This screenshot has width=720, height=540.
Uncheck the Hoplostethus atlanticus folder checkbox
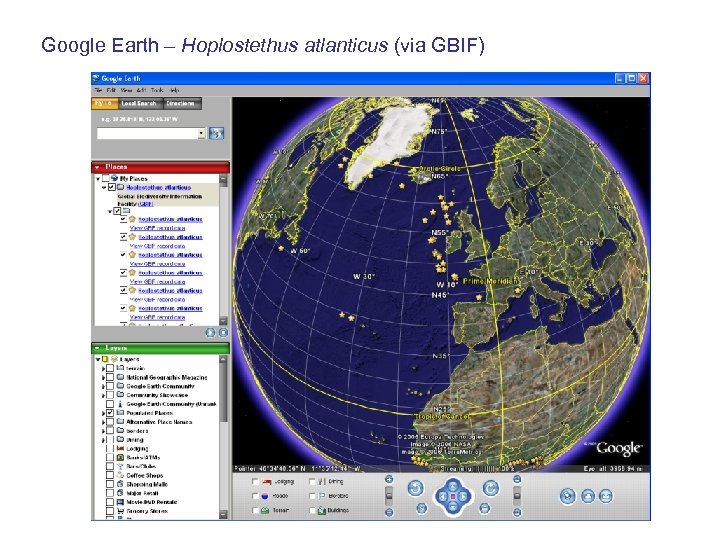click(x=112, y=187)
